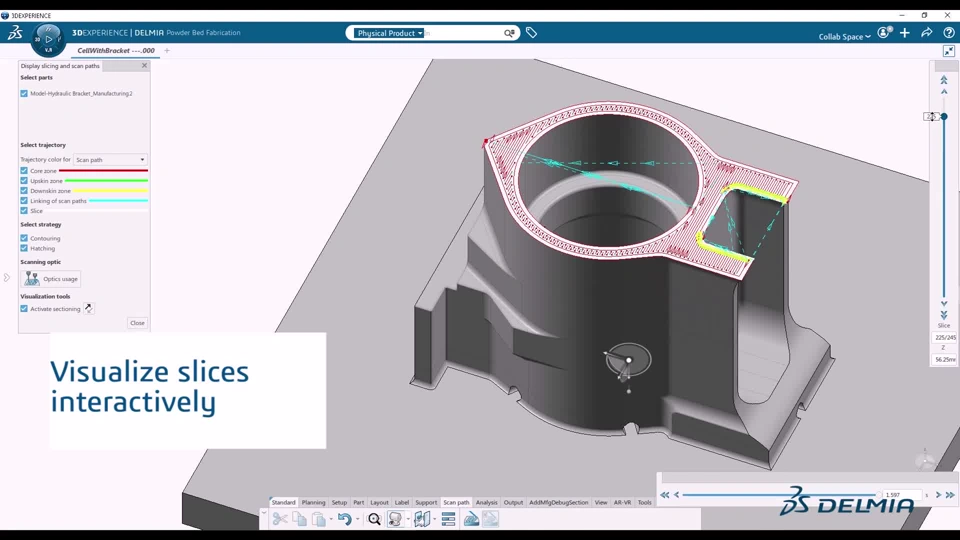Image resolution: width=960 pixels, height=540 pixels.
Task: Click the greyed-out icon at toolbar end
Action: coord(490,519)
